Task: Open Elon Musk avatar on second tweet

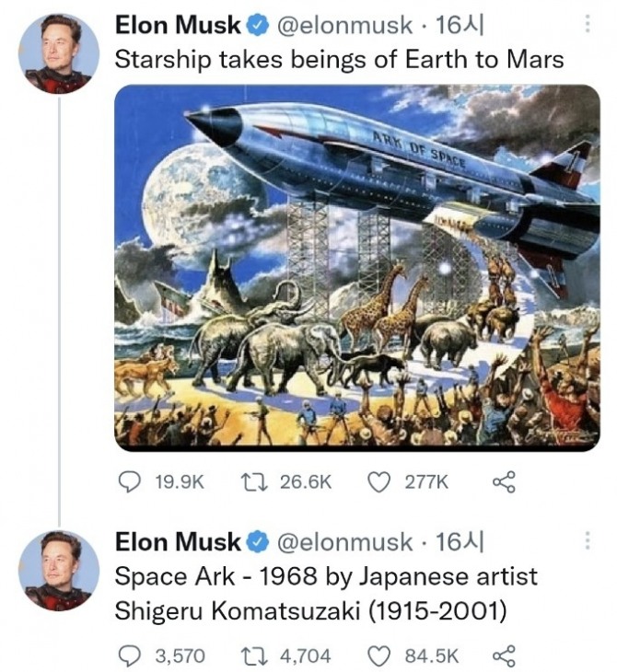Action: click(x=59, y=571)
